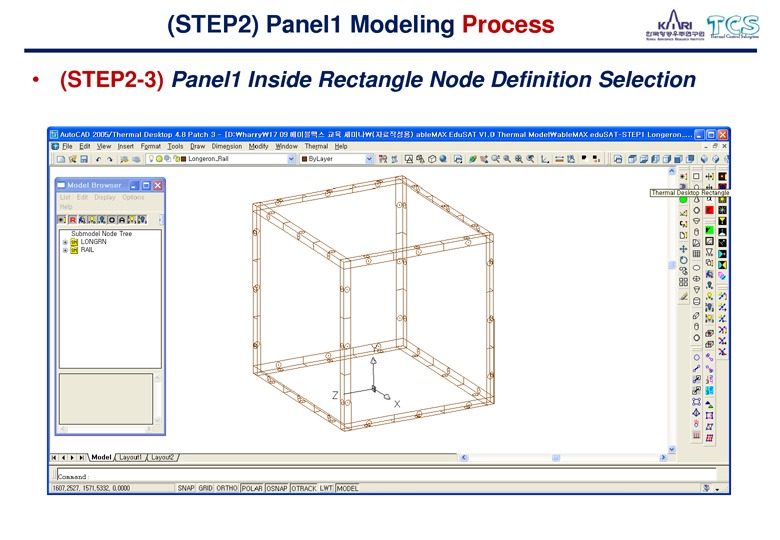Toggle LWT lineweight display
The height and width of the screenshot is (540, 780).
point(326,488)
